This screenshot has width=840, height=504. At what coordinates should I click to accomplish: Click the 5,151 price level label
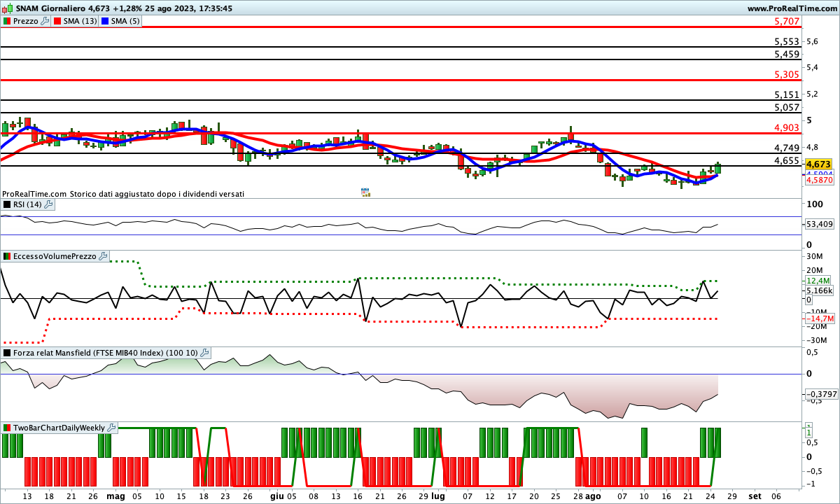pyautogui.click(x=787, y=94)
